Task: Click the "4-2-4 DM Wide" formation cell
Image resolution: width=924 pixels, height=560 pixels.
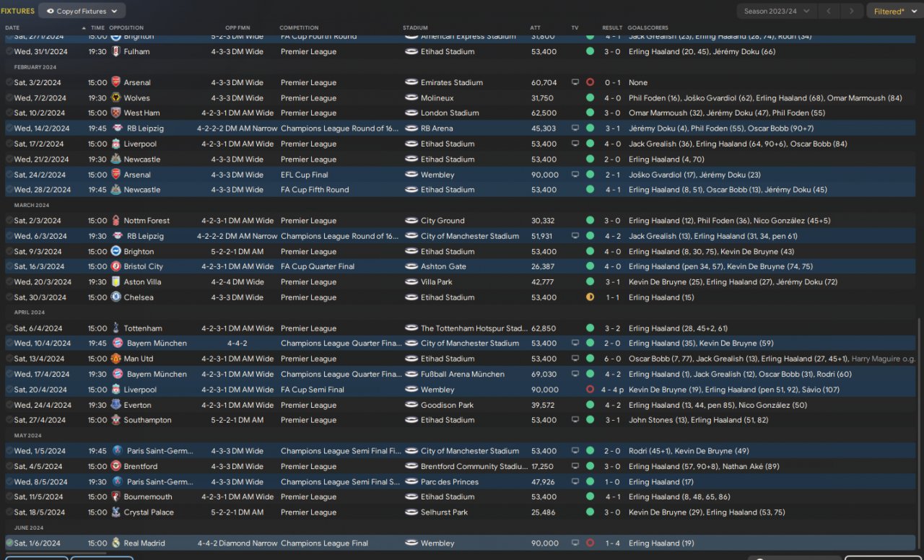Action: point(237,282)
